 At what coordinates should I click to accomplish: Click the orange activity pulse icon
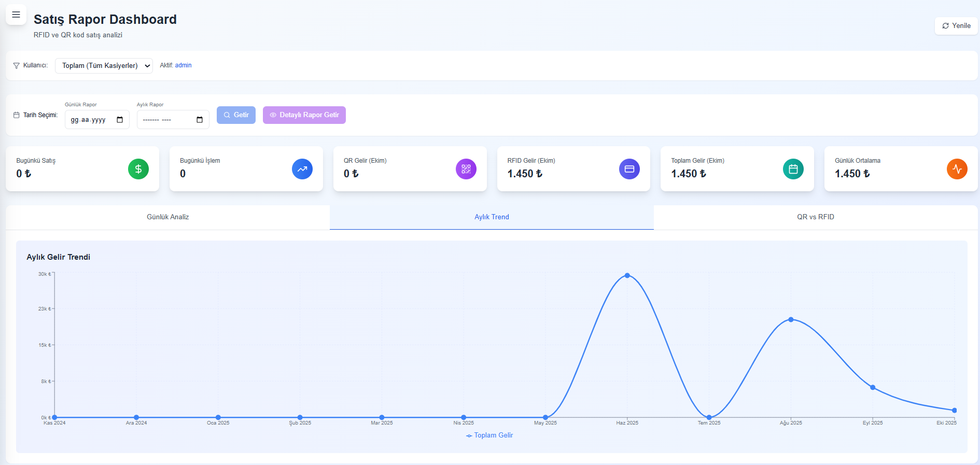click(957, 169)
